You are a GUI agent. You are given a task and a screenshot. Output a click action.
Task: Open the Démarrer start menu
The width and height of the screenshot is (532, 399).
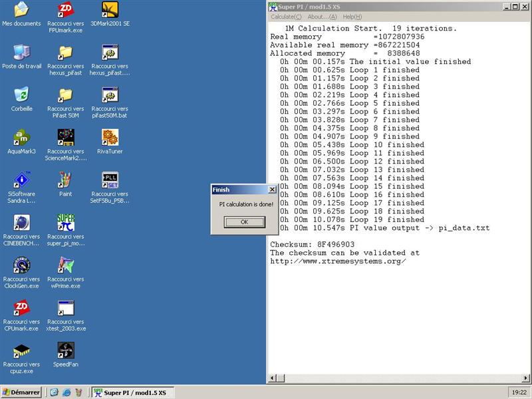click(x=21, y=392)
